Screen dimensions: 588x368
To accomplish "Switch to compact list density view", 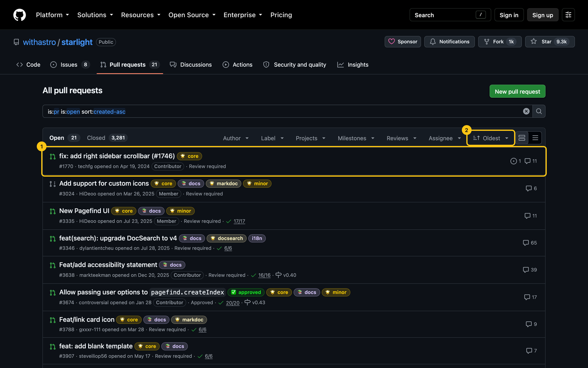I will (535, 138).
